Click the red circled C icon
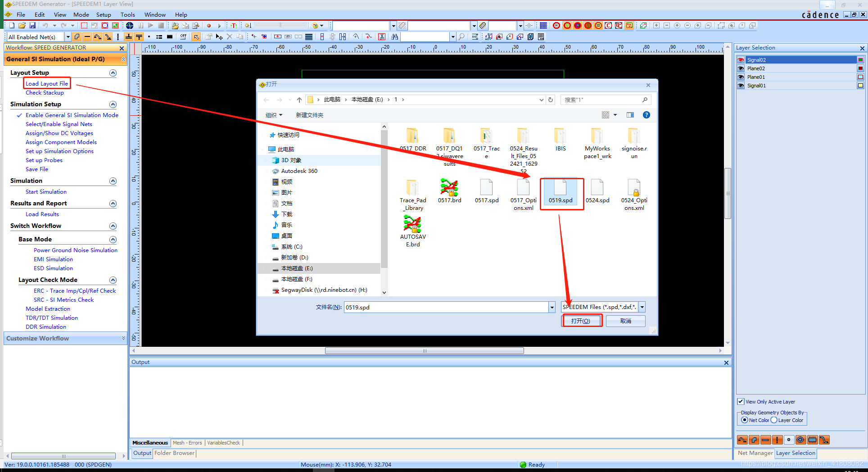Image resolution: width=868 pixels, height=472 pixels. tap(609, 26)
